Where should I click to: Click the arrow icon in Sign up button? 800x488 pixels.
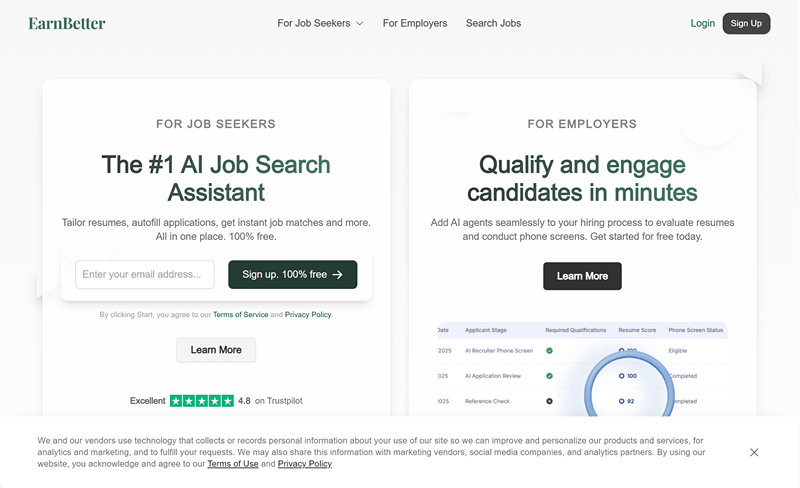click(337, 275)
